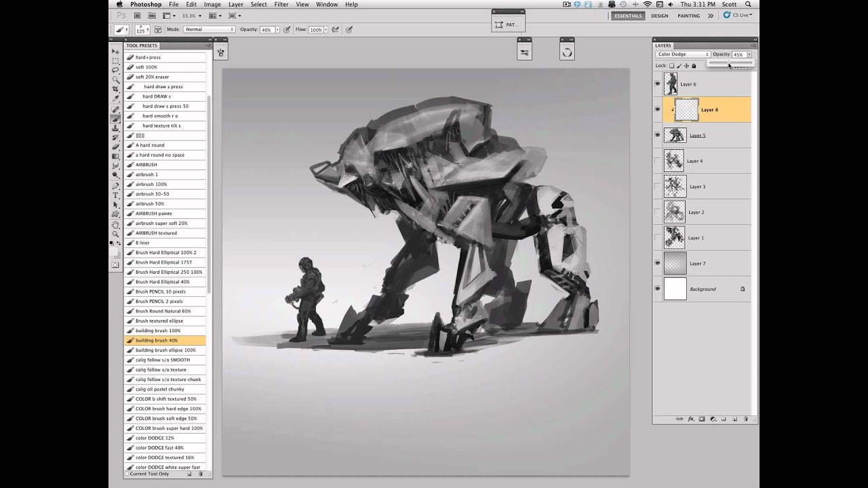868x488 pixels.
Task: Open the brush Opacity 40% arrow
Action: tap(277, 30)
